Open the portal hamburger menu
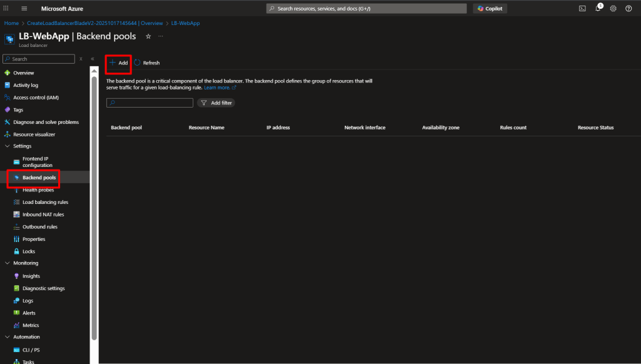Viewport: 641px width, 364px height. 24,9
